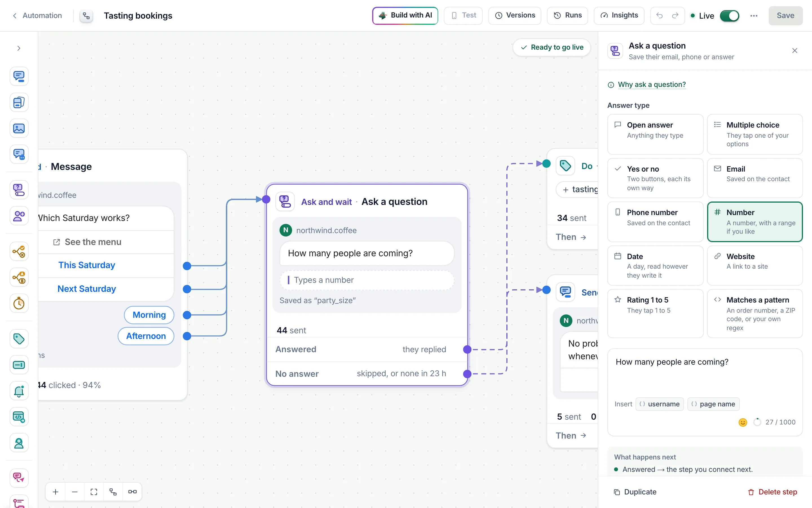Pick the tag step icon in sidebar

19,339
